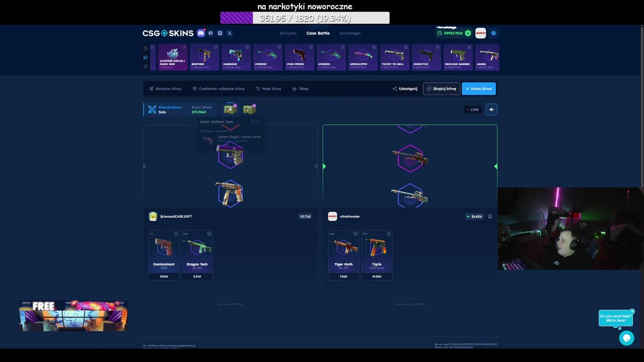This screenshot has height=362, width=644.
Task: Click the shield icon on Contaminant card
Action: pyautogui.click(x=176, y=234)
